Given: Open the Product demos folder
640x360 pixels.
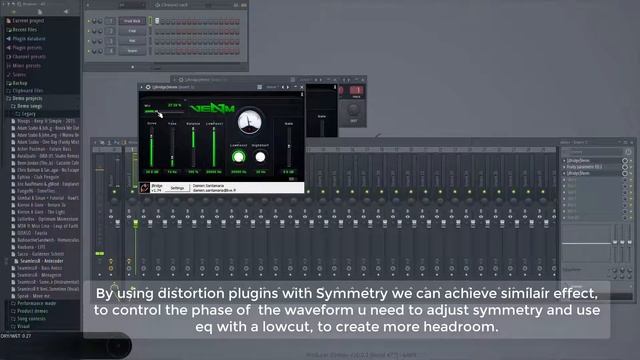Looking at the screenshot, I should click(x=29, y=311).
